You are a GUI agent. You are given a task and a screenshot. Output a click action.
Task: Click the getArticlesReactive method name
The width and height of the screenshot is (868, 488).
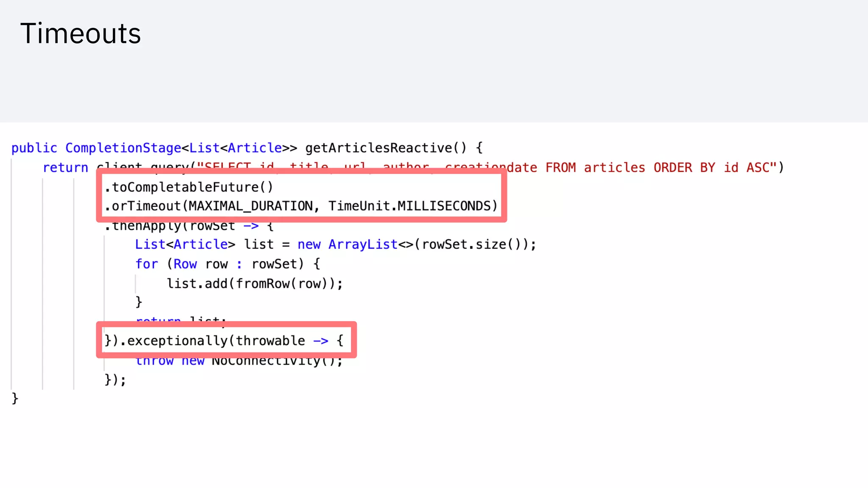coord(378,148)
